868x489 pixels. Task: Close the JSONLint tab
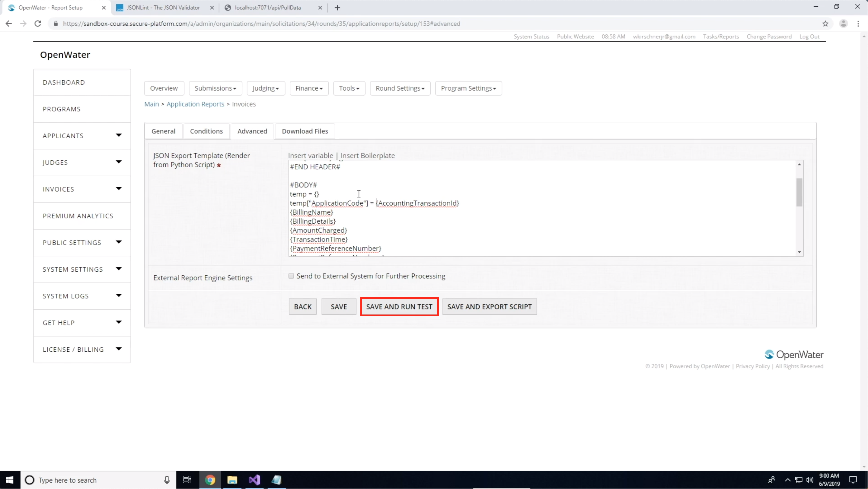[x=212, y=8]
